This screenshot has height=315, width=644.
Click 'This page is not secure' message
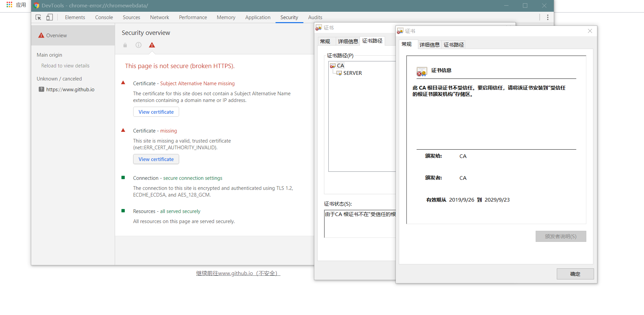(180, 66)
